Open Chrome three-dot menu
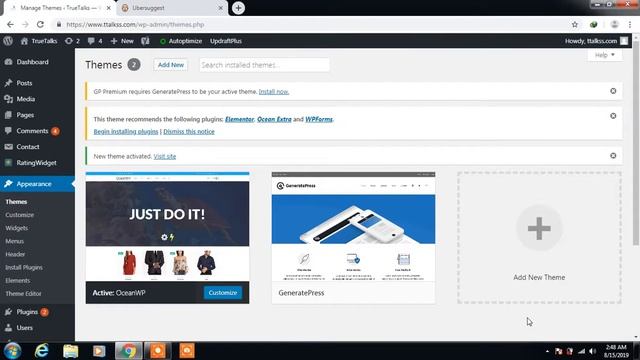The image size is (640, 360). coord(630,24)
